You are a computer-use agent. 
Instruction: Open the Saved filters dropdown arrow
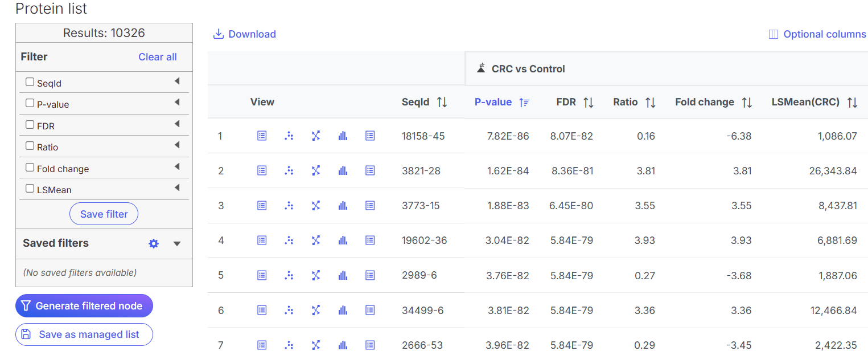177,244
